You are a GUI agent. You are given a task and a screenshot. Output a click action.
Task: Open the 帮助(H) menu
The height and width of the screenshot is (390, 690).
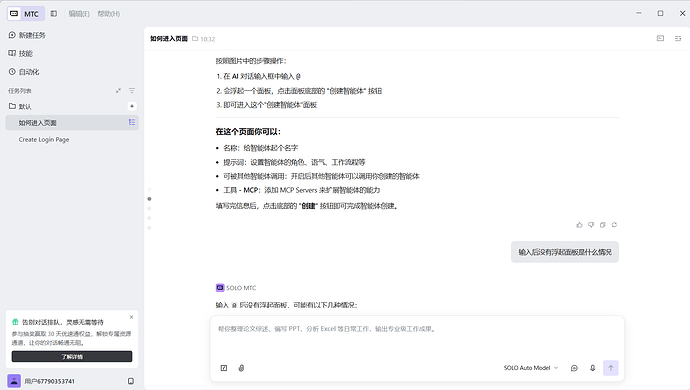click(x=109, y=14)
